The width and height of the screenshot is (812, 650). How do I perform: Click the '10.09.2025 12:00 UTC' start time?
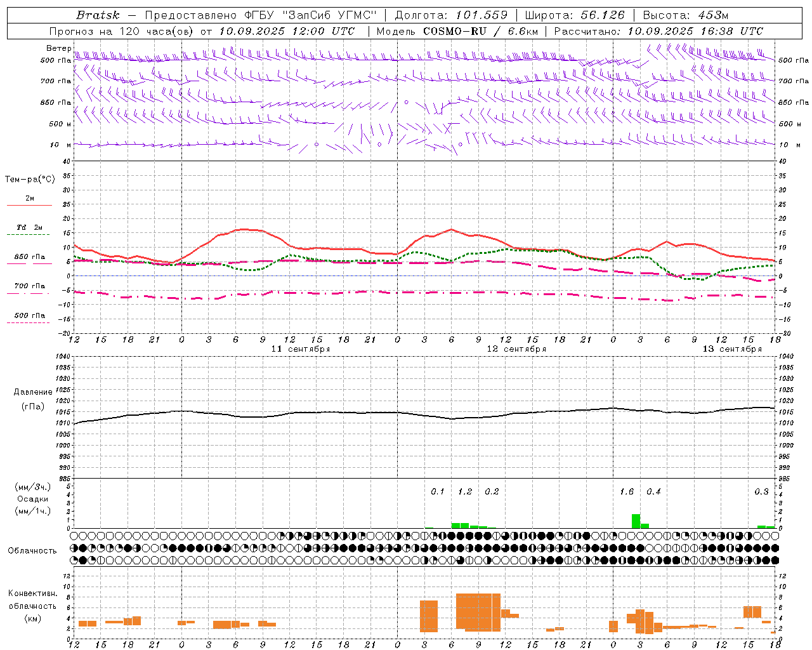click(x=287, y=31)
